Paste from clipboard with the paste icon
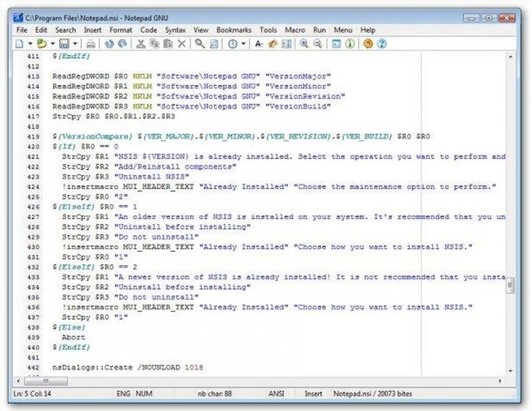Screen dimensions: 532x411 [x=168, y=44]
